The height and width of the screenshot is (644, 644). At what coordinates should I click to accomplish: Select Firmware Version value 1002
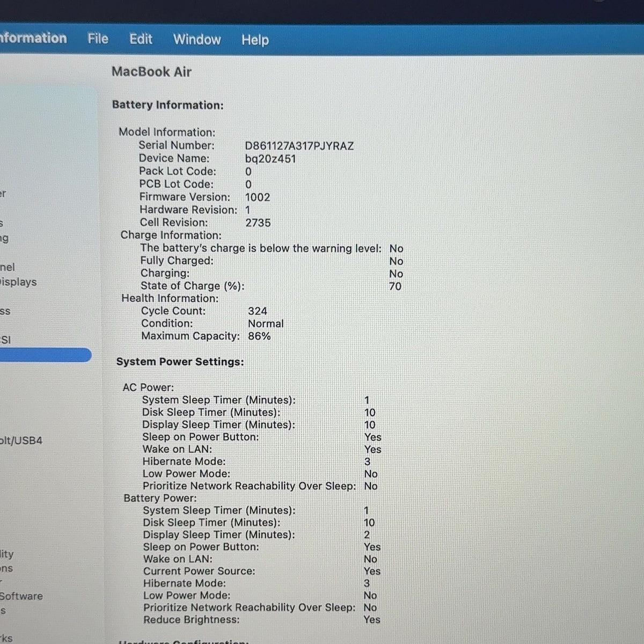click(258, 197)
